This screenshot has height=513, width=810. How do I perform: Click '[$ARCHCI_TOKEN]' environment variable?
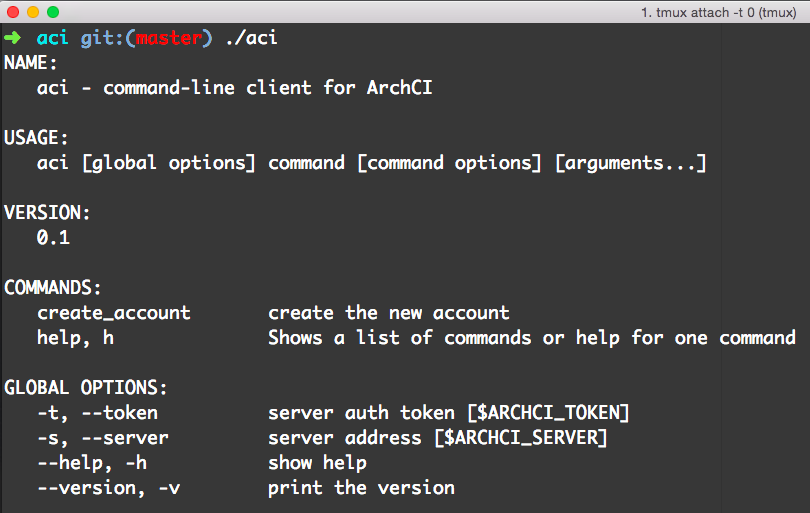(x=548, y=413)
